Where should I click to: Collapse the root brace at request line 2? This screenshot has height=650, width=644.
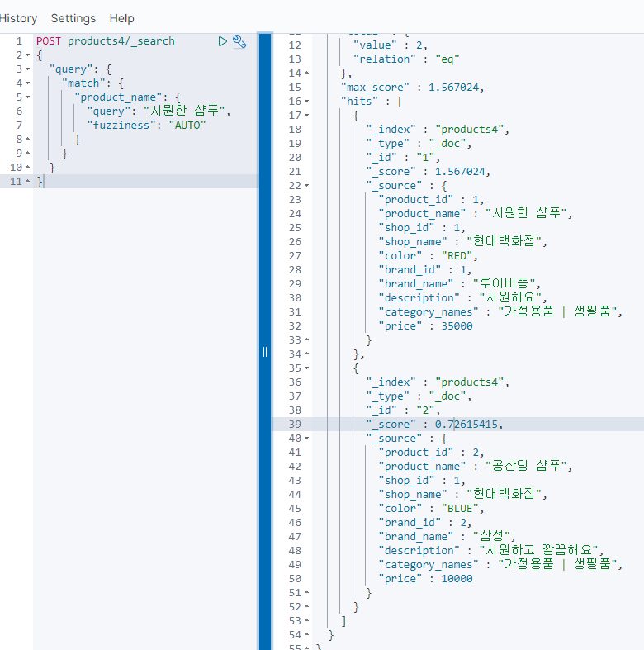click(29, 55)
